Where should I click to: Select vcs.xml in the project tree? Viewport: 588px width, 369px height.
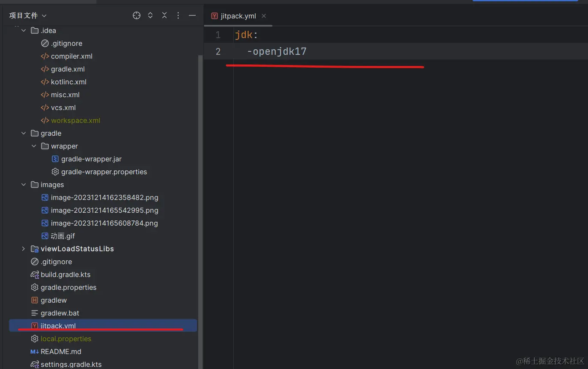pos(63,107)
